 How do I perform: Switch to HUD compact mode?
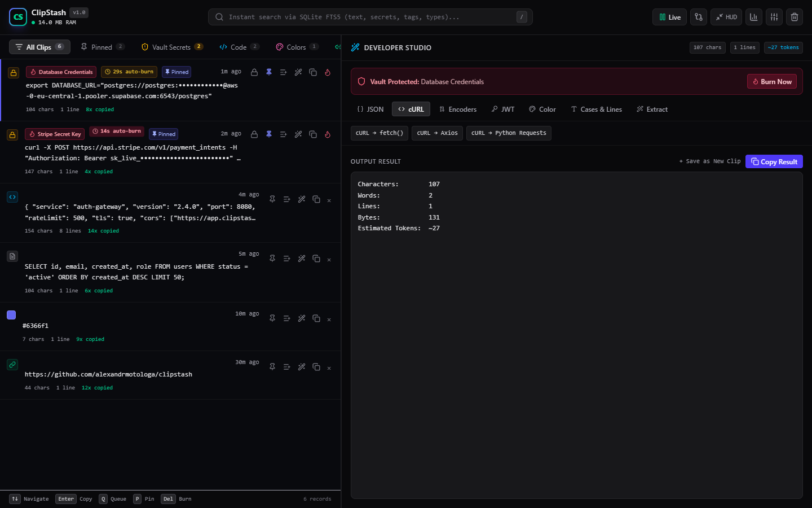726,17
